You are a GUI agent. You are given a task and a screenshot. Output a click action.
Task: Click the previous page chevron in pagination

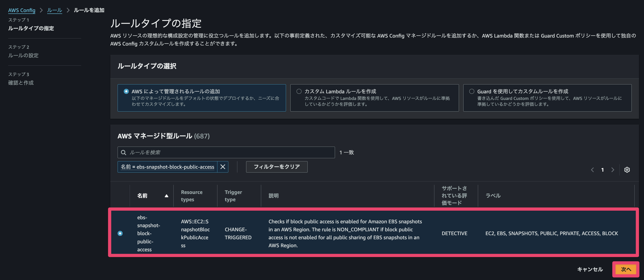pyautogui.click(x=592, y=170)
